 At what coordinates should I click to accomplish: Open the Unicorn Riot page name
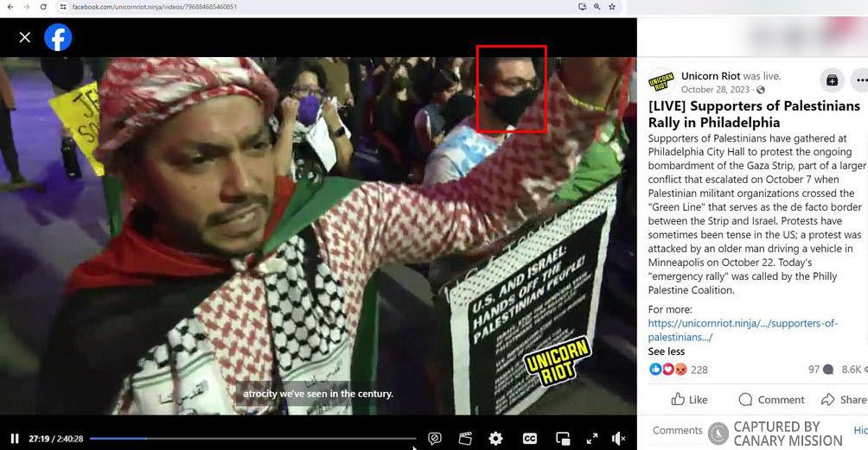711,76
